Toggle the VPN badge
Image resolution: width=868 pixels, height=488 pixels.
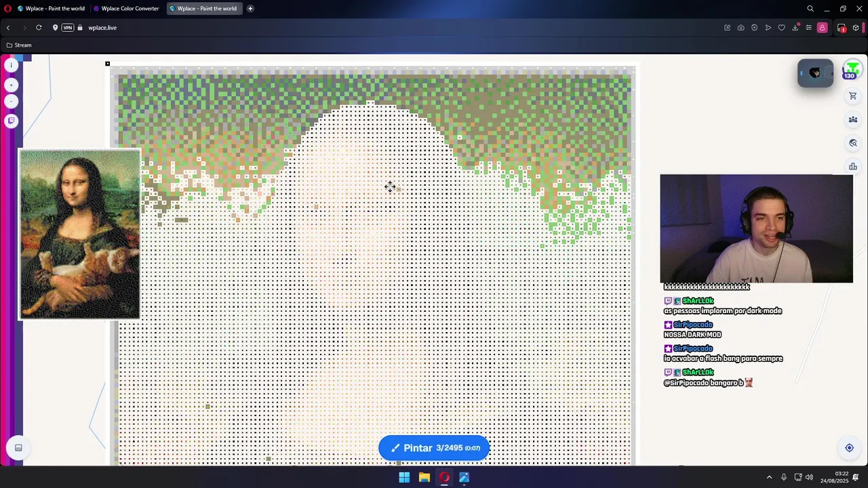pos(67,28)
